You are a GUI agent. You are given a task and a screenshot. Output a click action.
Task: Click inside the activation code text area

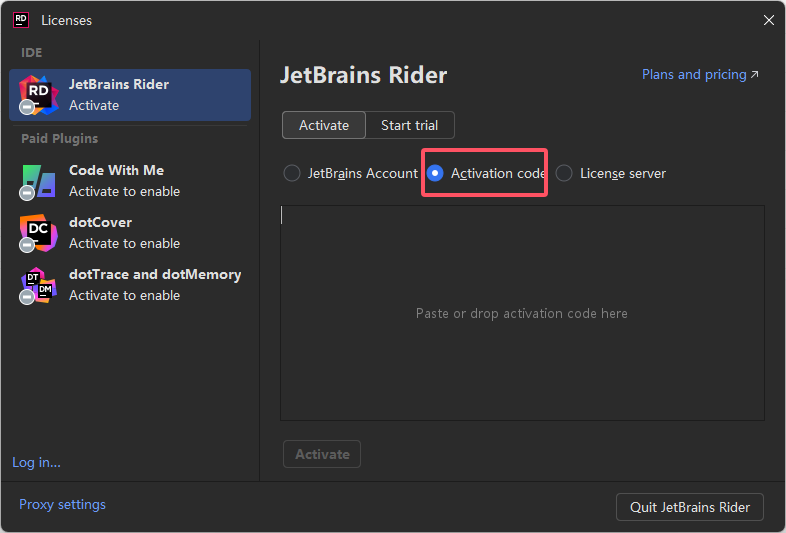[x=522, y=313]
